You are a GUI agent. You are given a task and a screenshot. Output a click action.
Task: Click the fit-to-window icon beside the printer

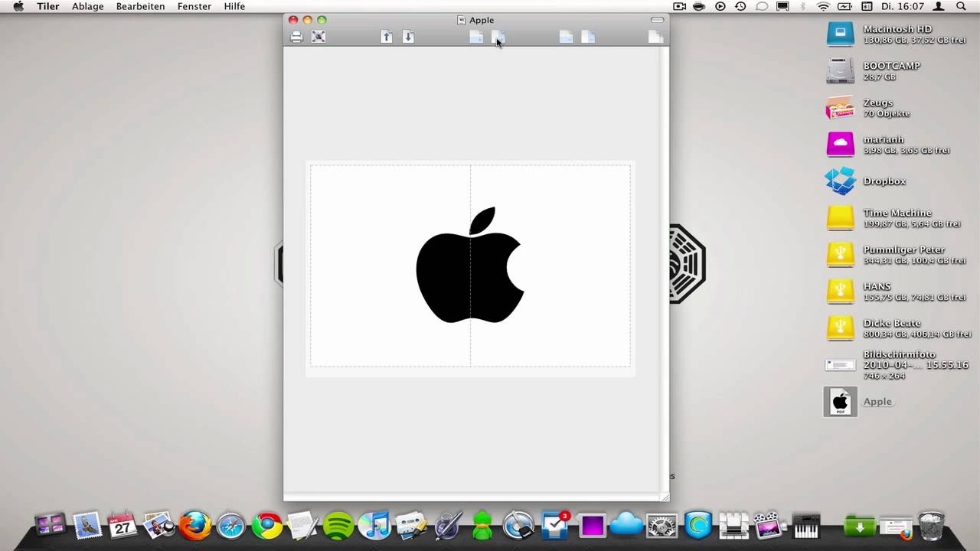coord(318,37)
